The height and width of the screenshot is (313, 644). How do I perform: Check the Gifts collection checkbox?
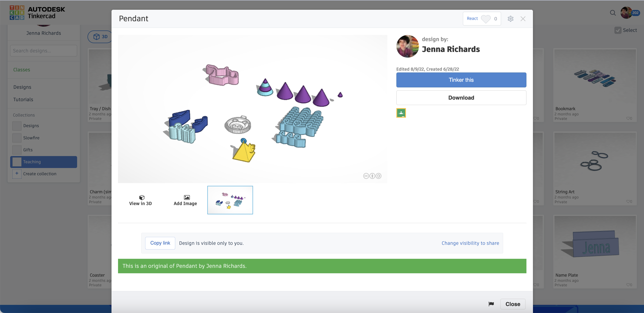[17, 150]
